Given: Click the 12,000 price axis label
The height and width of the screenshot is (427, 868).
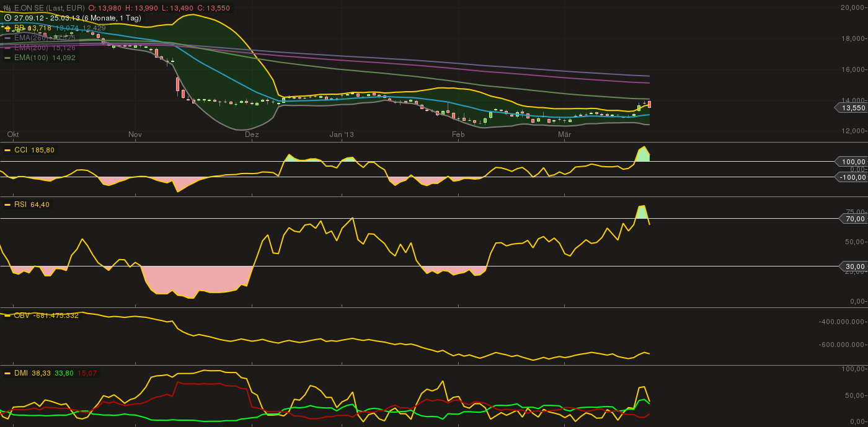Looking at the screenshot, I should (x=852, y=131).
